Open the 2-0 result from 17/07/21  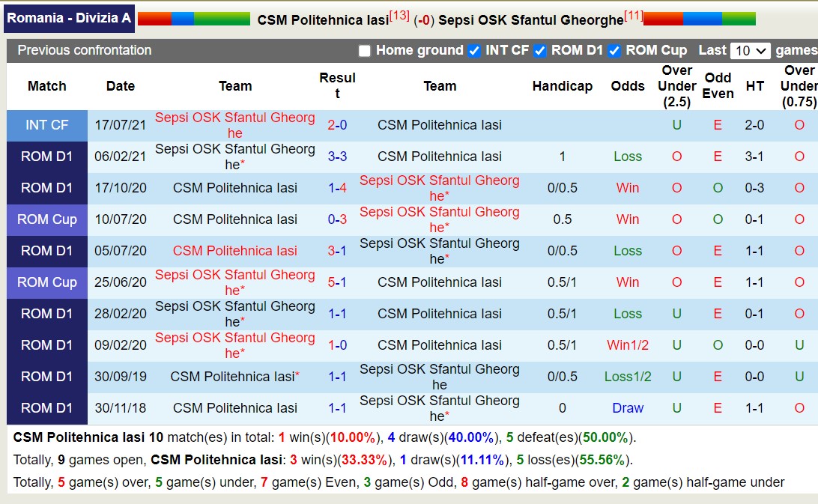[x=337, y=125]
